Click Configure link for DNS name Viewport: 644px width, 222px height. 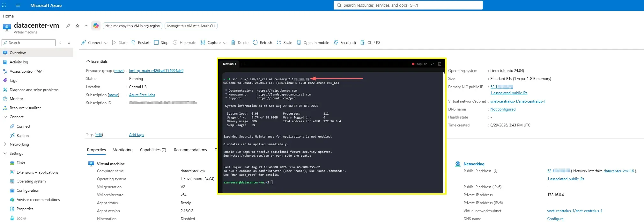point(555,219)
